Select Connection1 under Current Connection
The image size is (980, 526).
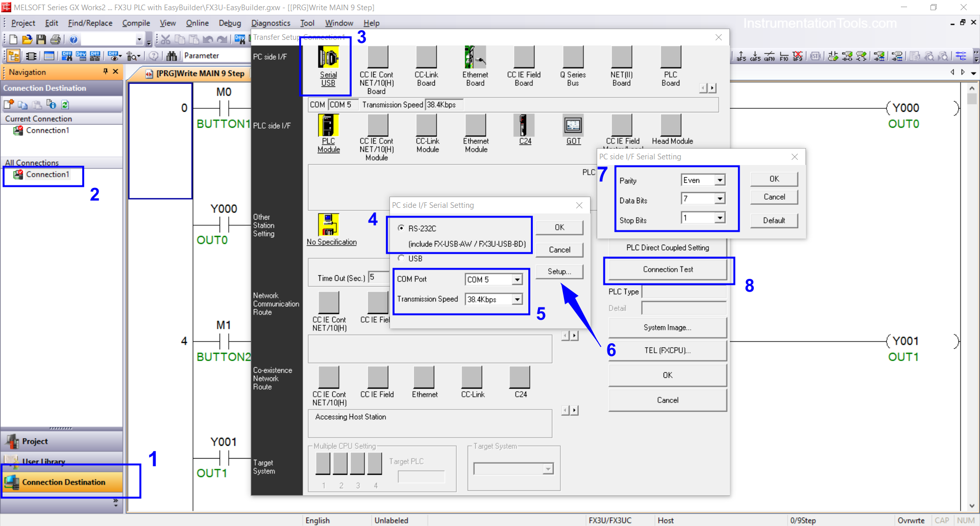coord(47,130)
